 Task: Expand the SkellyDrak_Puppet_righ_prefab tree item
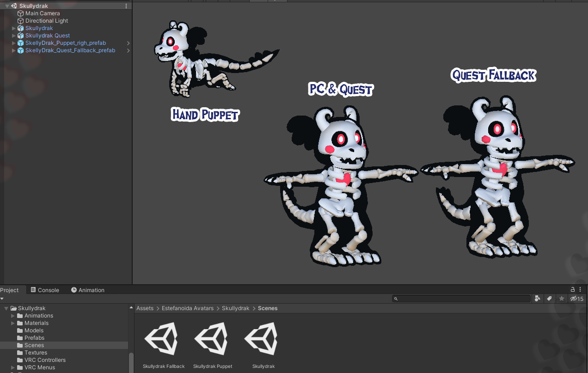(14, 43)
